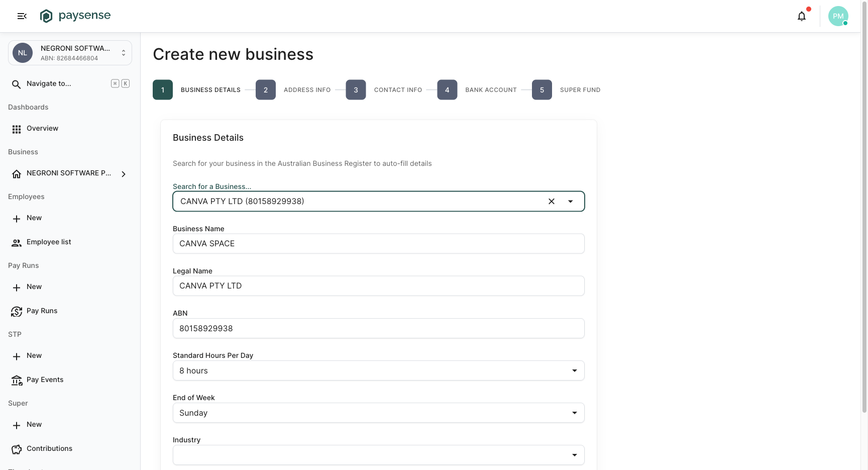
Task: Open the Search for a Business dropdown arrow
Action: tap(571, 202)
